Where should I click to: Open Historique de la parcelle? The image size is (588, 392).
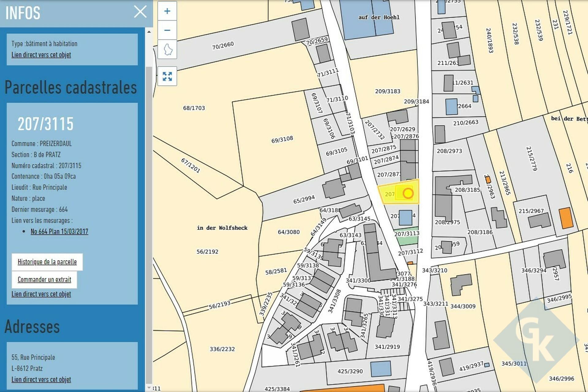pos(47,262)
